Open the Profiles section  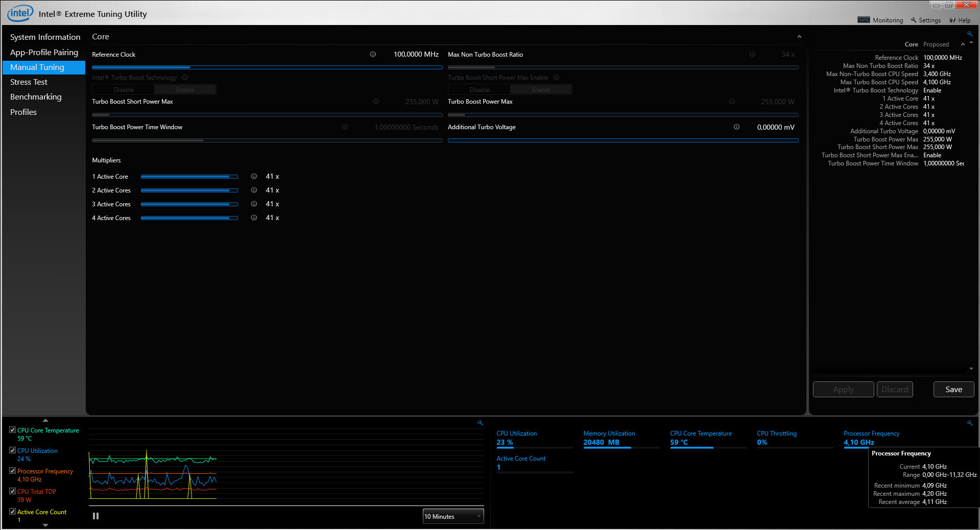pyautogui.click(x=44, y=112)
